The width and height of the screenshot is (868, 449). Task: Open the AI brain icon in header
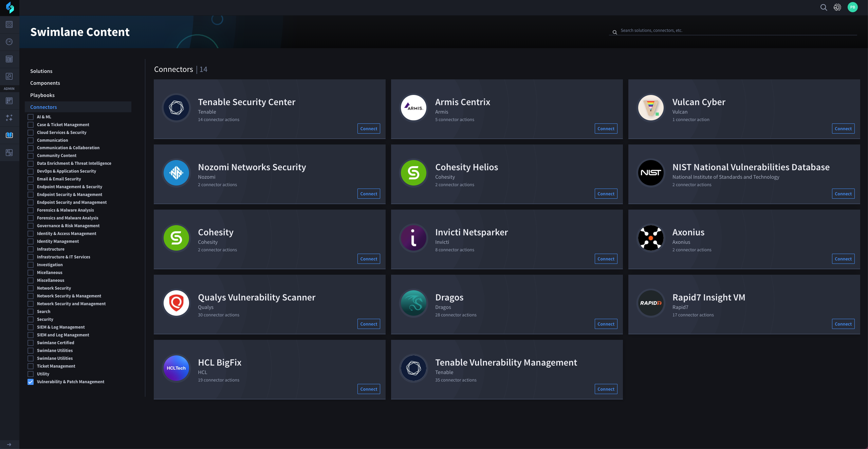(x=837, y=7)
